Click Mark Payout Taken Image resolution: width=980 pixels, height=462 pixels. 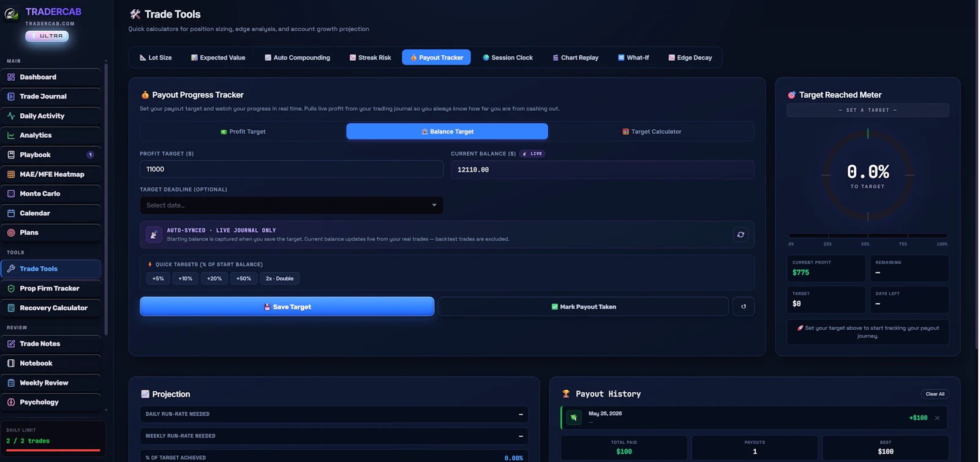tap(583, 307)
